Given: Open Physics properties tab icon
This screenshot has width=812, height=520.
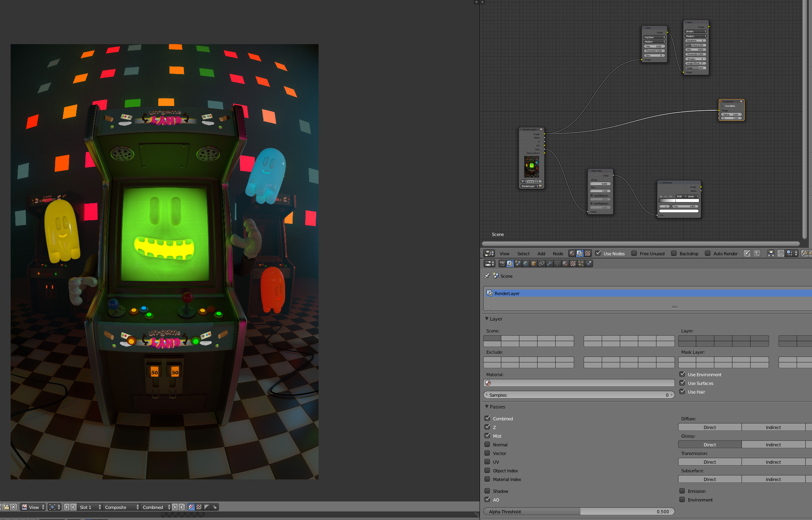Looking at the screenshot, I should pos(589,264).
